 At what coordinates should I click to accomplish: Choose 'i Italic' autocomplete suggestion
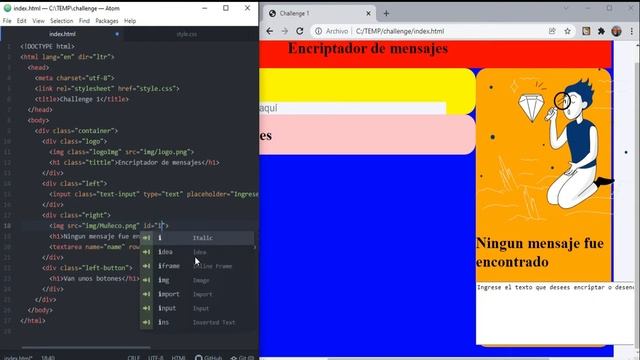click(x=198, y=238)
